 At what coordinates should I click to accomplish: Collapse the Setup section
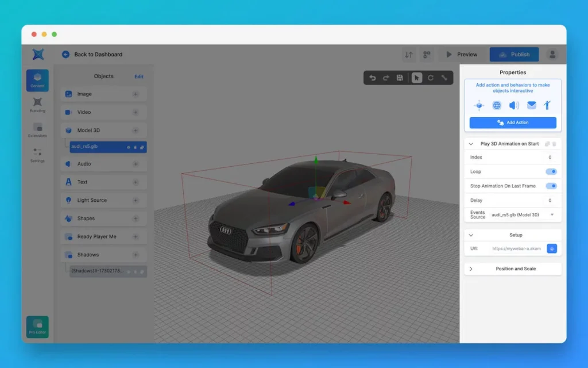(471, 235)
